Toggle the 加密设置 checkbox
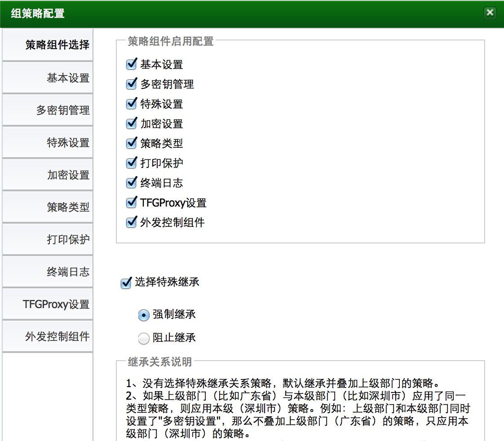This screenshot has width=504, height=441. (131, 123)
